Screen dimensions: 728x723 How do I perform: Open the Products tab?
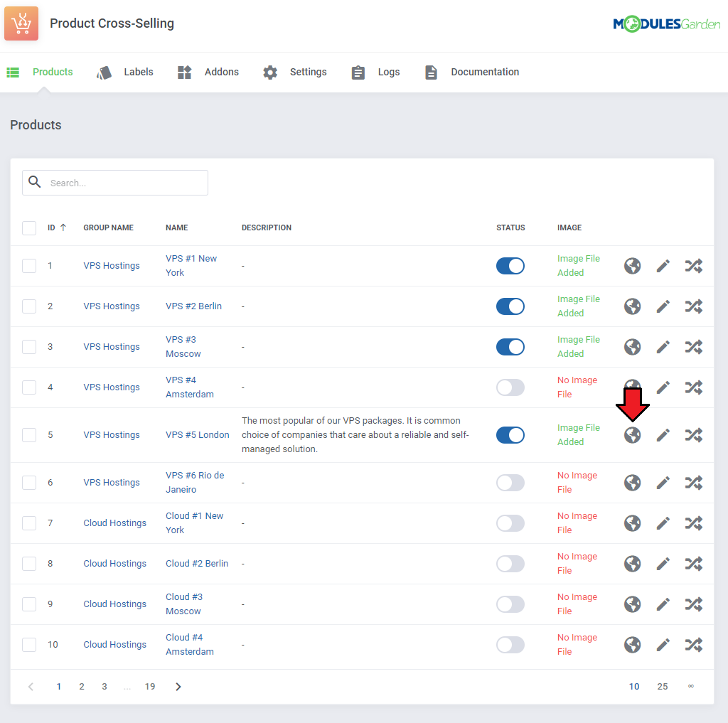coord(40,72)
